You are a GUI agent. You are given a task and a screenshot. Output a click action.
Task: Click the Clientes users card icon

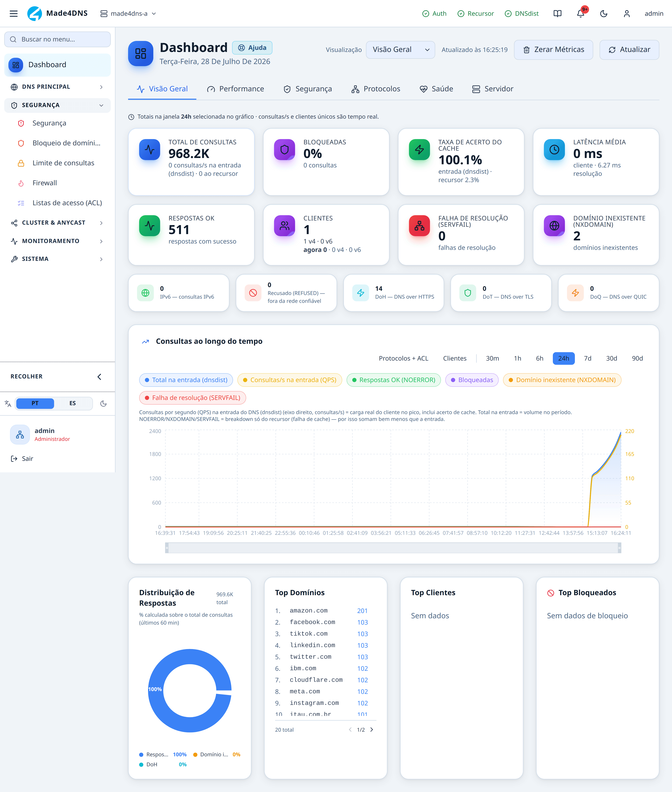[x=285, y=226]
